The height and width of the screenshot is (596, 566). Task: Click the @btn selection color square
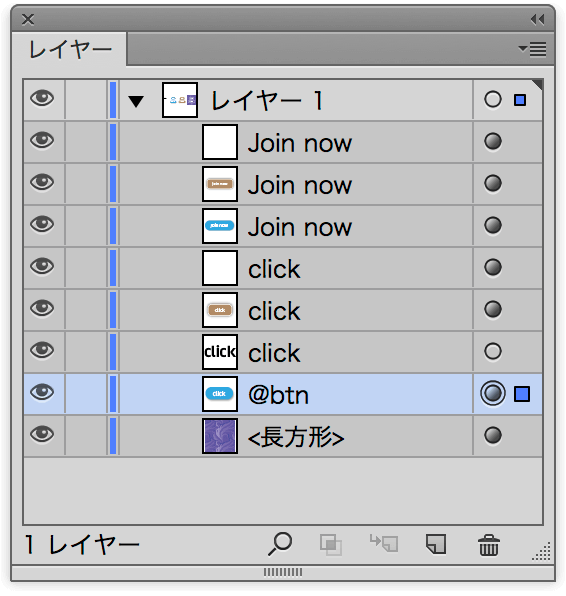(522, 394)
